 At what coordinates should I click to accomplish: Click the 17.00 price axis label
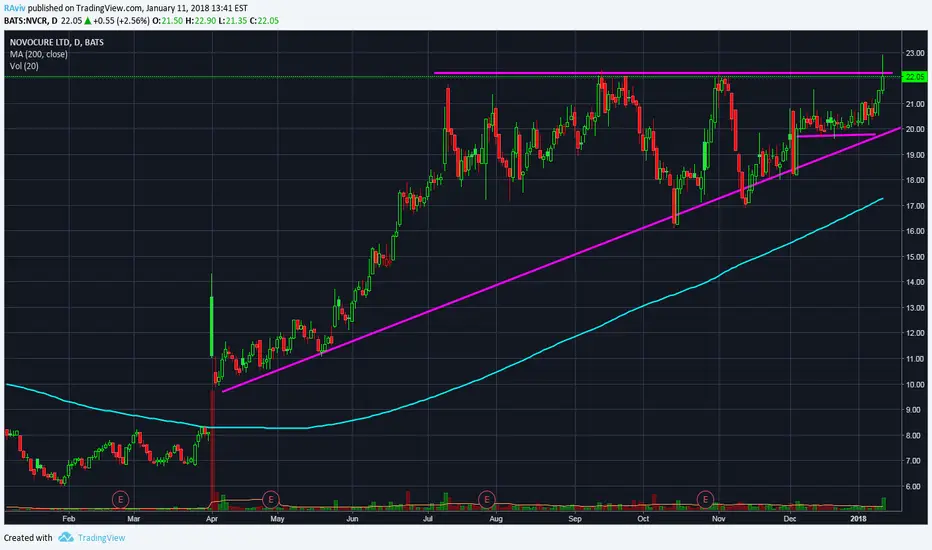tap(915, 206)
